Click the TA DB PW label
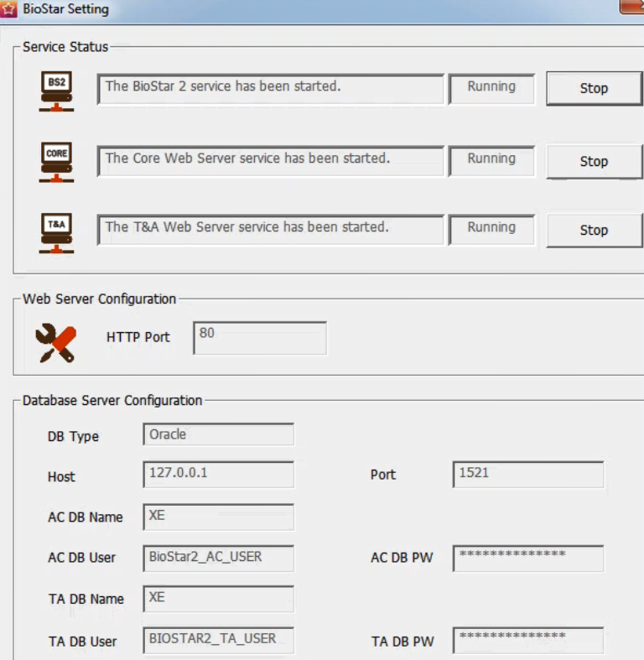The image size is (644, 660). (402, 642)
